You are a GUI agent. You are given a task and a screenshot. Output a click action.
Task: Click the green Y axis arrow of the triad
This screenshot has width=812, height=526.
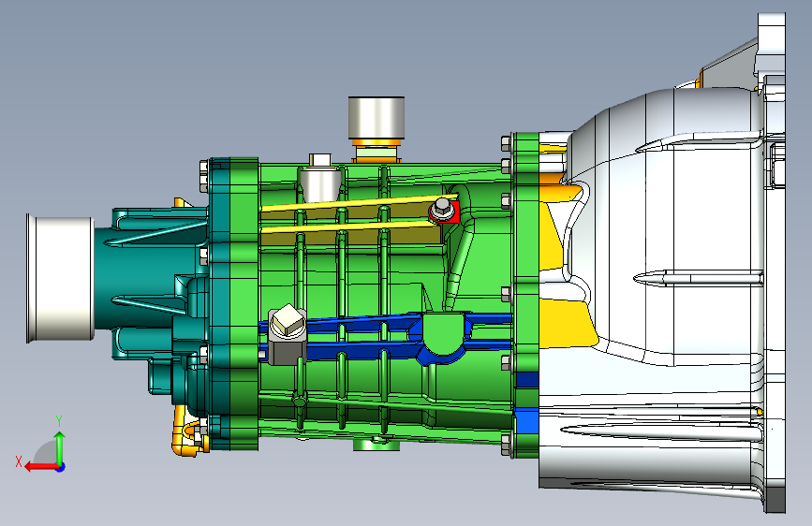tap(60, 448)
